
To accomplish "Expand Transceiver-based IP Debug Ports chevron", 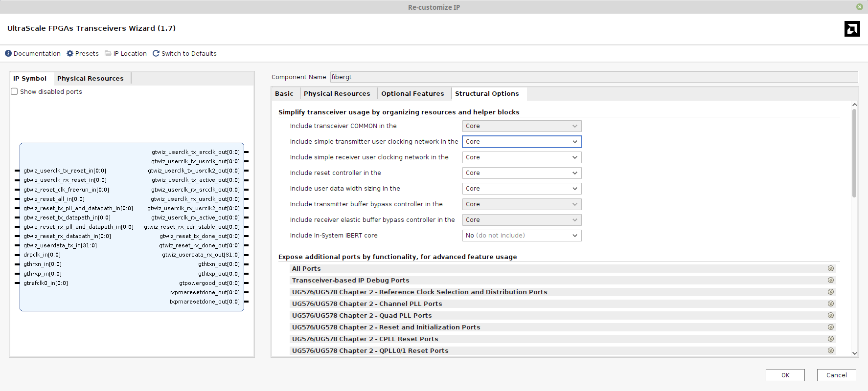I will tap(830, 280).
